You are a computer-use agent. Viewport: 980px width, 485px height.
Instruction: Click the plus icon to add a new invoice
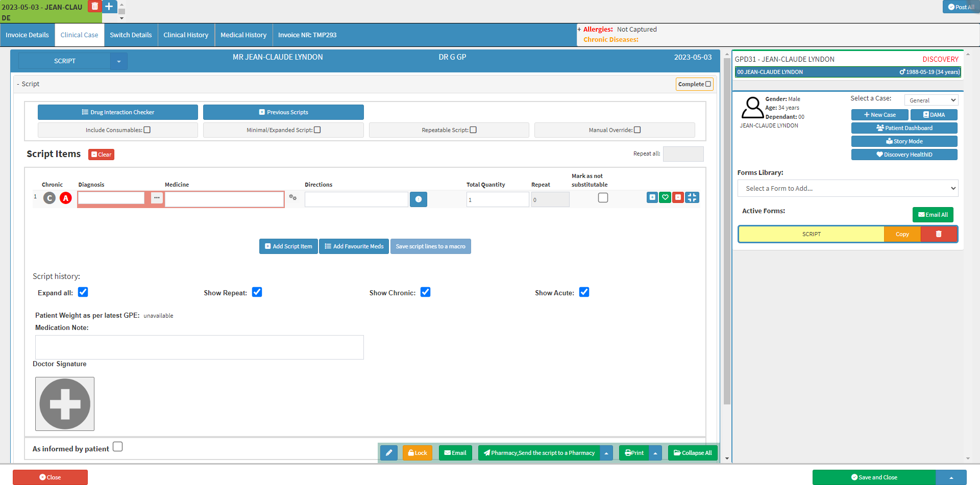click(109, 7)
